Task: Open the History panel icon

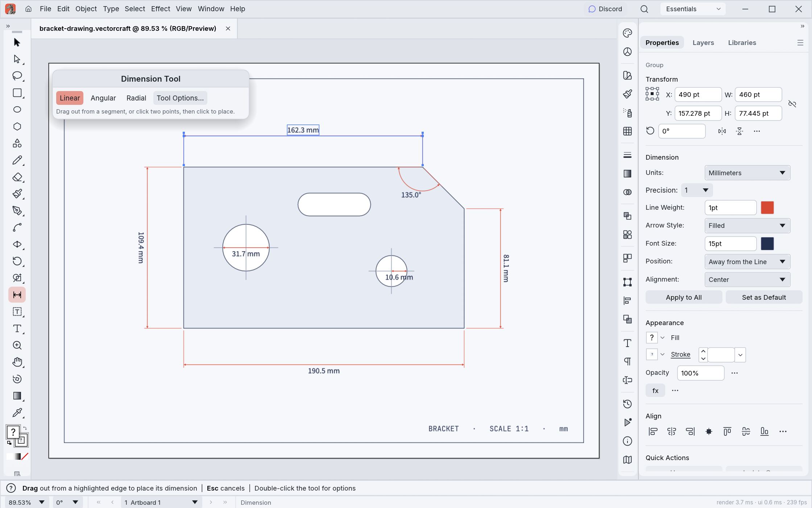Action: (627, 404)
